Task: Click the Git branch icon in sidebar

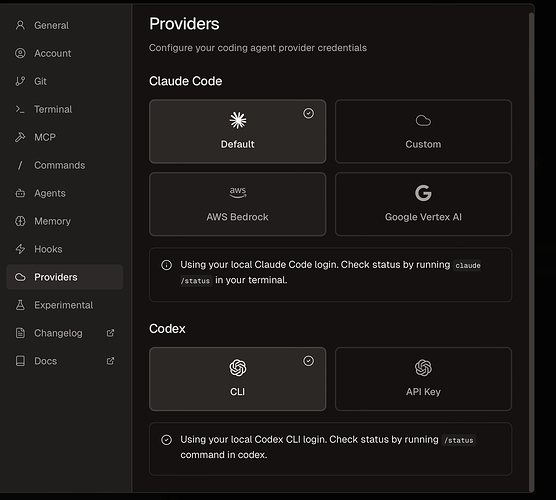Action: 20,81
